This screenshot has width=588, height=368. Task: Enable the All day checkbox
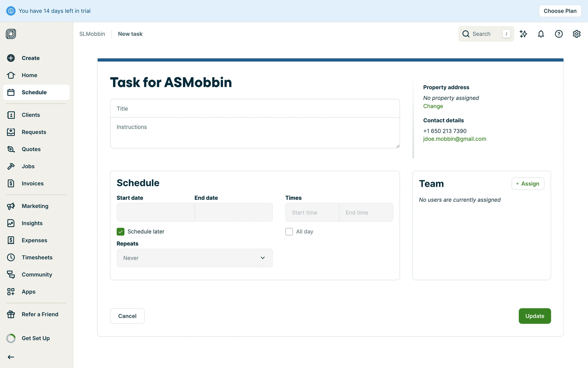point(289,232)
